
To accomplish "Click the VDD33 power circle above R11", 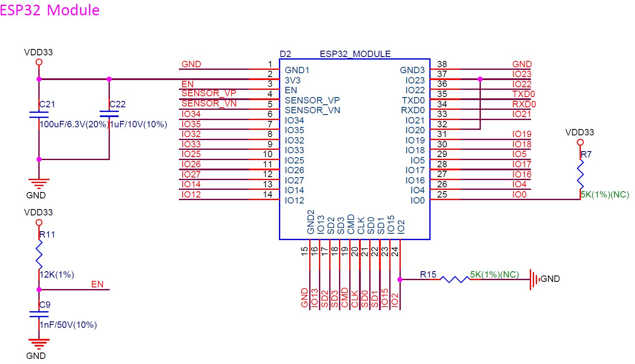I will coord(39,223).
